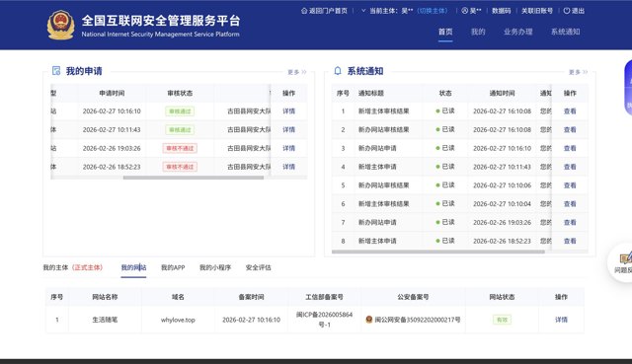
Task: Click 更多 in the 我的申请 panel
Action: pyautogui.click(x=296, y=72)
